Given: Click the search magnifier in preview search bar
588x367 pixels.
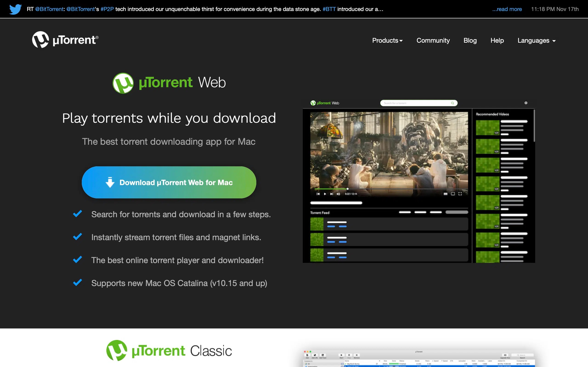Looking at the screenshot, I should [452, 103].
